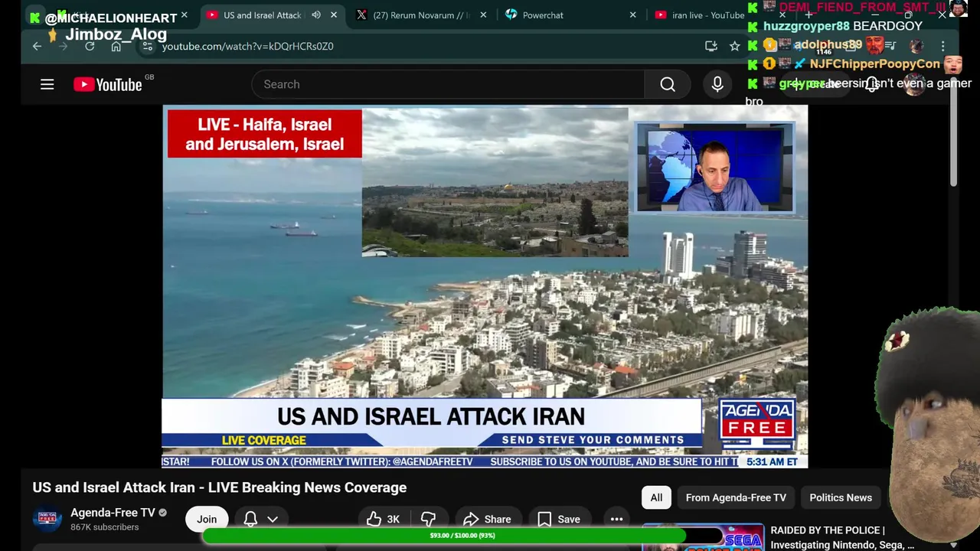Click the 867K subscribers text
Screen dimensions: 980x551
tap(105, 527)
